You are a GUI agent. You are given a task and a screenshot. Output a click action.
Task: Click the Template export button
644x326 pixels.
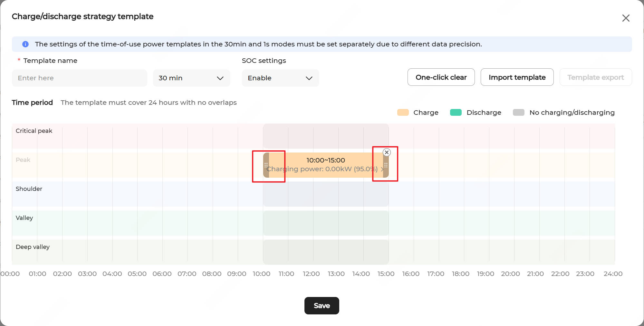tap(595, 77)
